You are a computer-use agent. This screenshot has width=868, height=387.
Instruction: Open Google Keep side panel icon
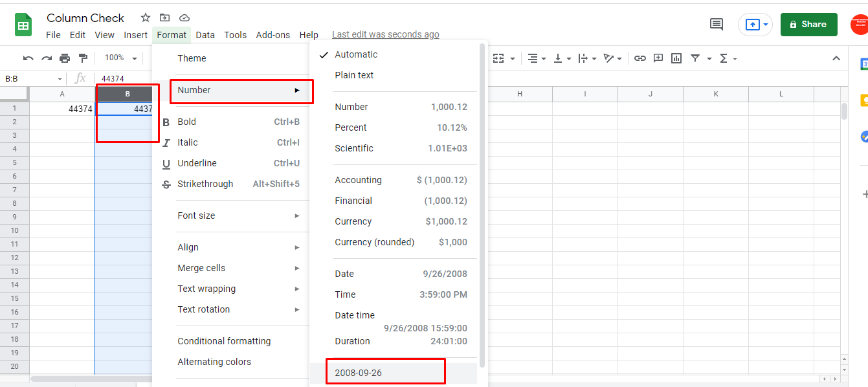tap(863, 100)
